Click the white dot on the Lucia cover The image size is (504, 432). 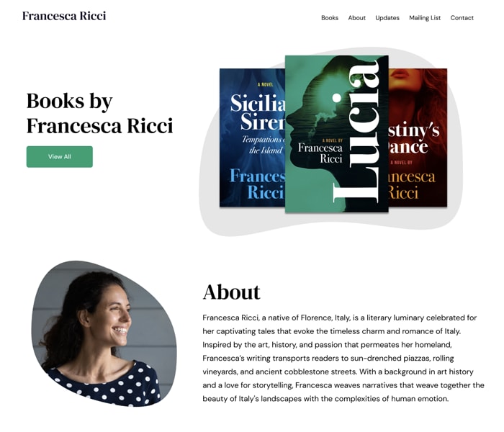[336, 98]
